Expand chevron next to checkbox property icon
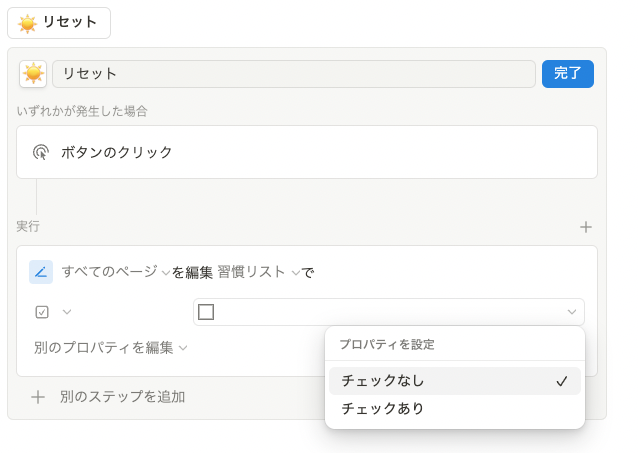Viewport: 638px width, 453px height. pyautogui.click(x=67, y=312)
